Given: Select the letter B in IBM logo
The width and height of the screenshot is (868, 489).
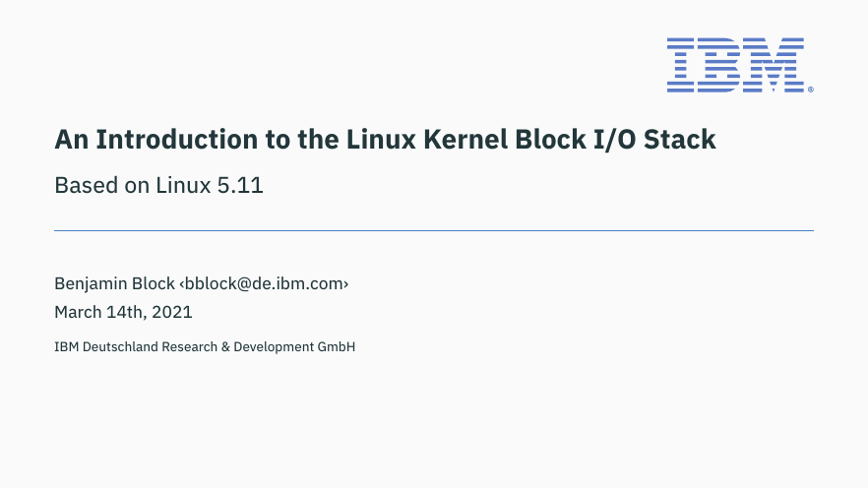Looking at the screenshot, I should (x=718, y=65).
